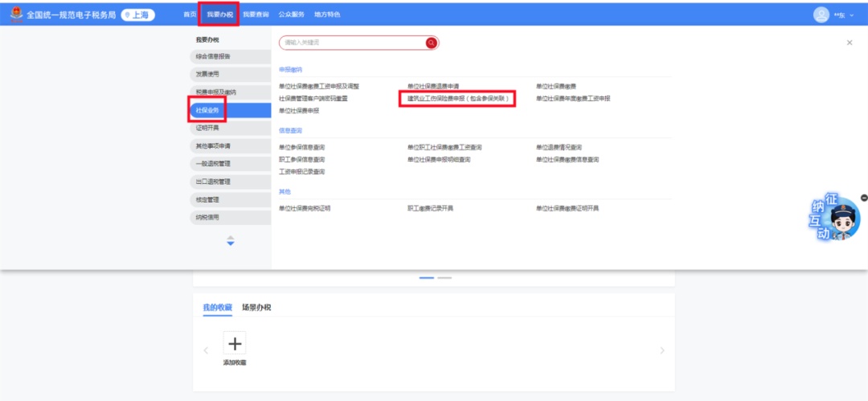Open 工资申报记录查询 link
This screenshot has width=868, height=401.
pos(301,172)
